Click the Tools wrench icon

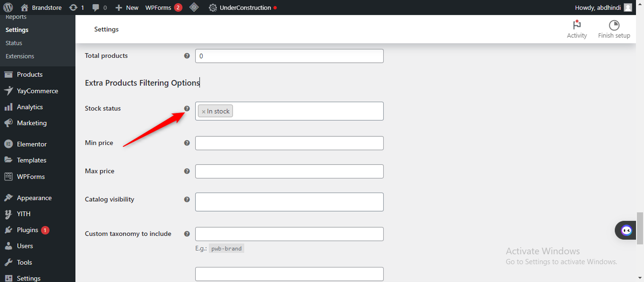tap(8, 262)
